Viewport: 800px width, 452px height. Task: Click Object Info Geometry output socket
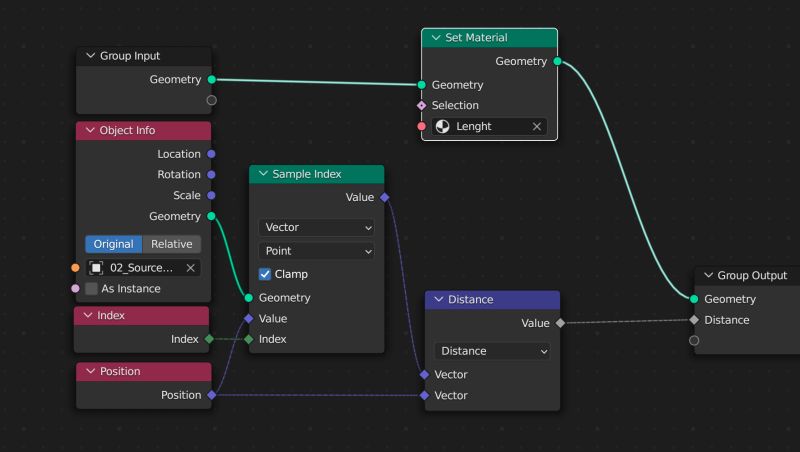pos(211,216)
